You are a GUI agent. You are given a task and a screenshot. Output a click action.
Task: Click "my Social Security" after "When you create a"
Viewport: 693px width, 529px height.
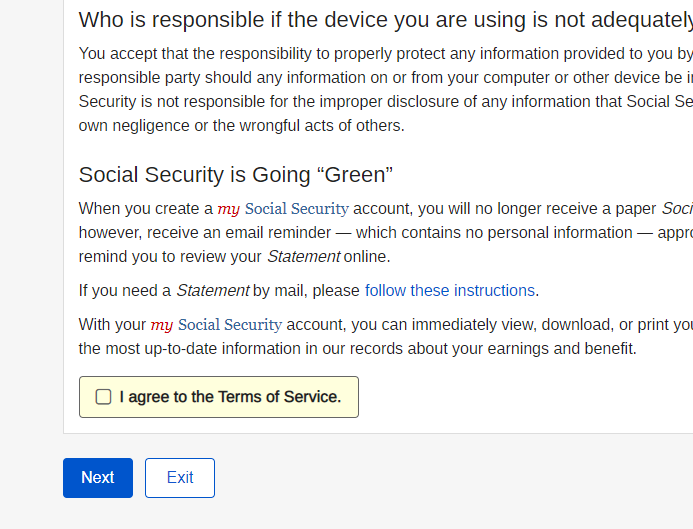(283, 209)
